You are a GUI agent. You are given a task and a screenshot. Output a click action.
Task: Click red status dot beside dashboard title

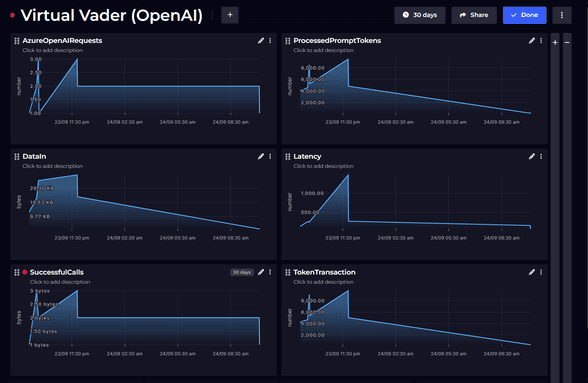click(13, 15)
